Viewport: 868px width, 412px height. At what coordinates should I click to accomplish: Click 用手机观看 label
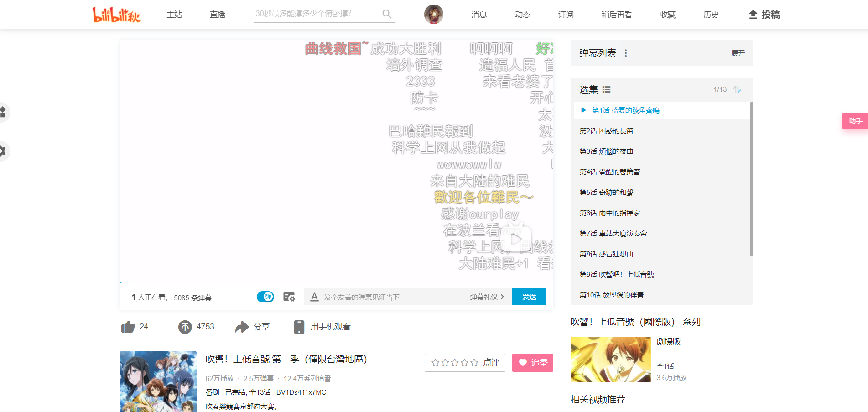pyautogui.click(x=330, y=327)
